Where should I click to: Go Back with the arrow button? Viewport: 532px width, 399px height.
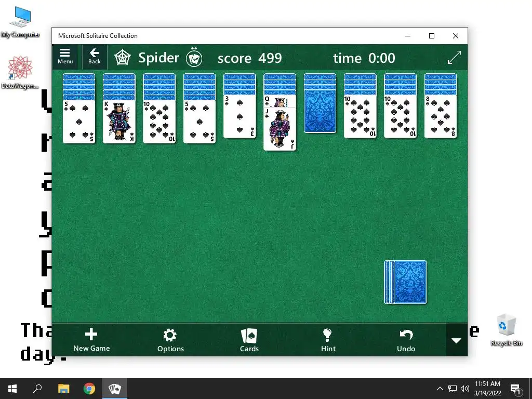(95, 57)
